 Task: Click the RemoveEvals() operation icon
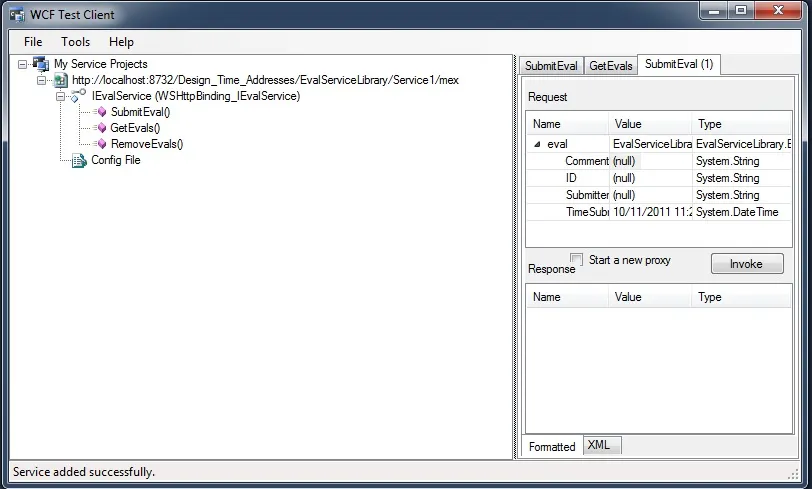click(101, 144)
